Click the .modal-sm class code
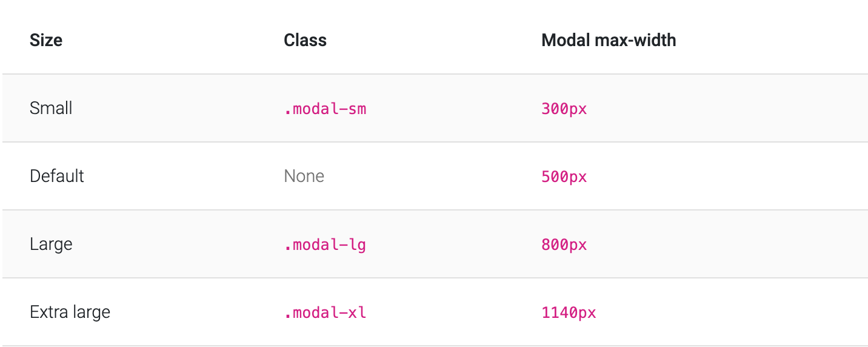The image size is (868, 347). pyautogui.click(x=325, y=109)
